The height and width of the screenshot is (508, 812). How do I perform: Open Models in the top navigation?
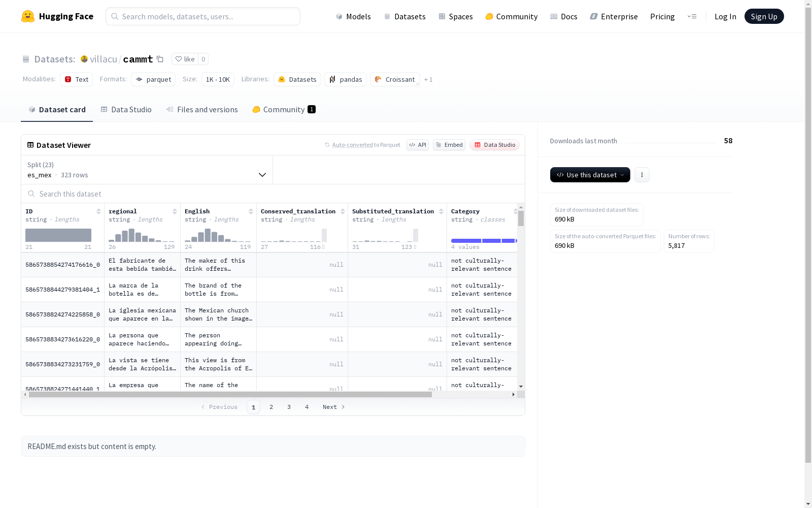tap(353, 16)
